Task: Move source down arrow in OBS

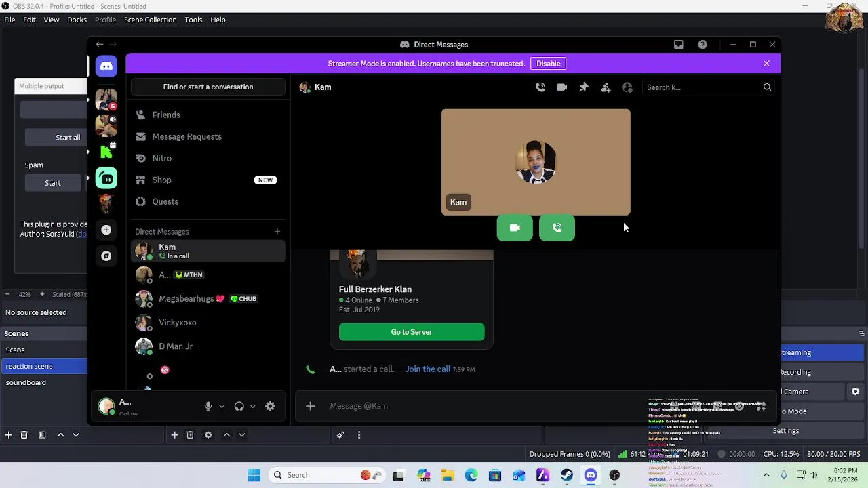Action: [x=242, y=435]
